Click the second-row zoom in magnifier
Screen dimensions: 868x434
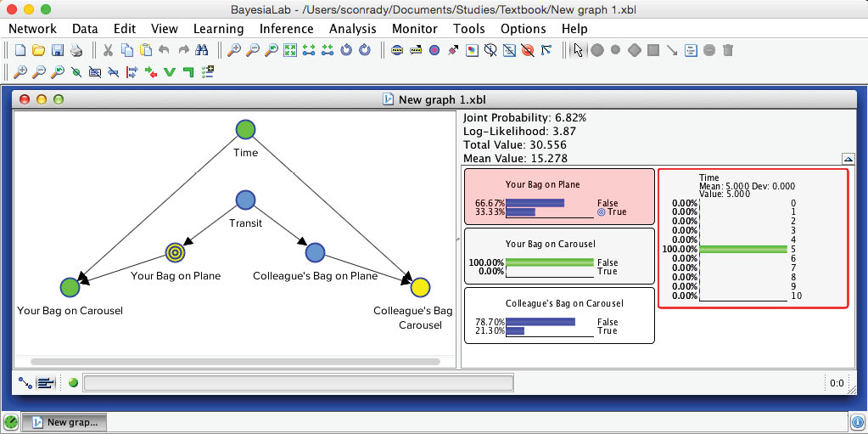[x=20, y=71]
